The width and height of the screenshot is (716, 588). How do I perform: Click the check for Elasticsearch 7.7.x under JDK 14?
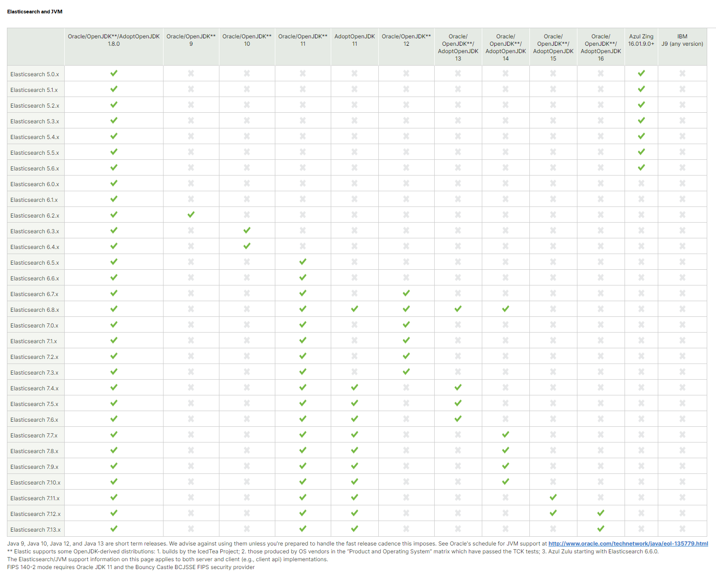coord(505,434)
